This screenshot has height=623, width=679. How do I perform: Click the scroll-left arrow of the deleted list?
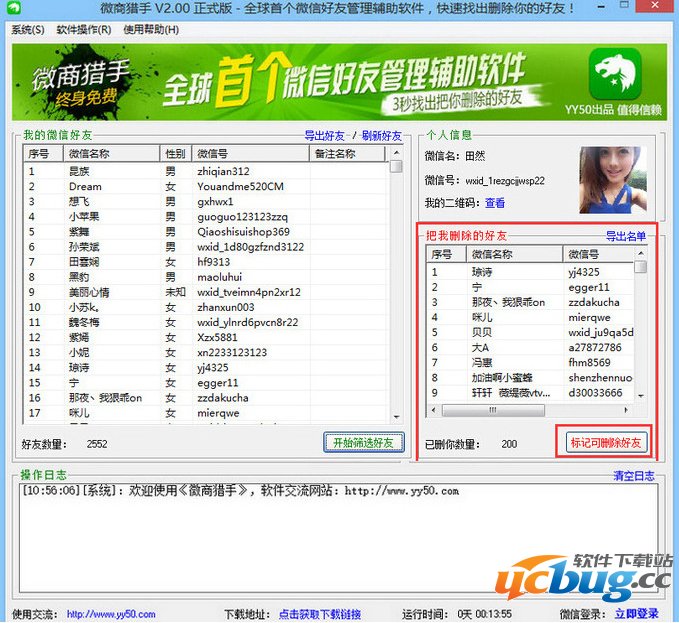[433, 410]
